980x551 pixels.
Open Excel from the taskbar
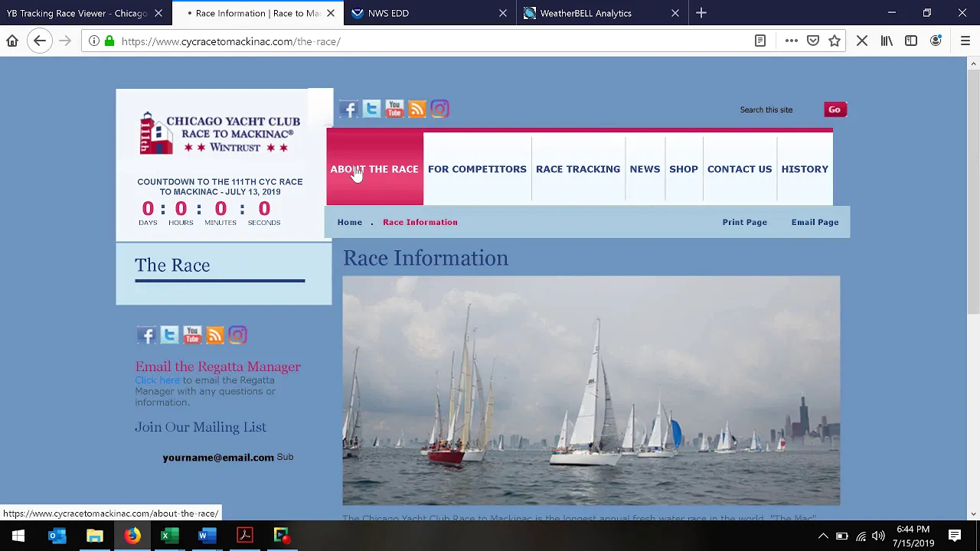(170, 536)
